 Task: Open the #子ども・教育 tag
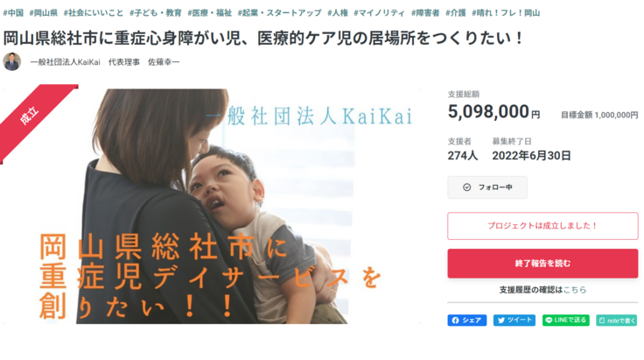(156, 13)
